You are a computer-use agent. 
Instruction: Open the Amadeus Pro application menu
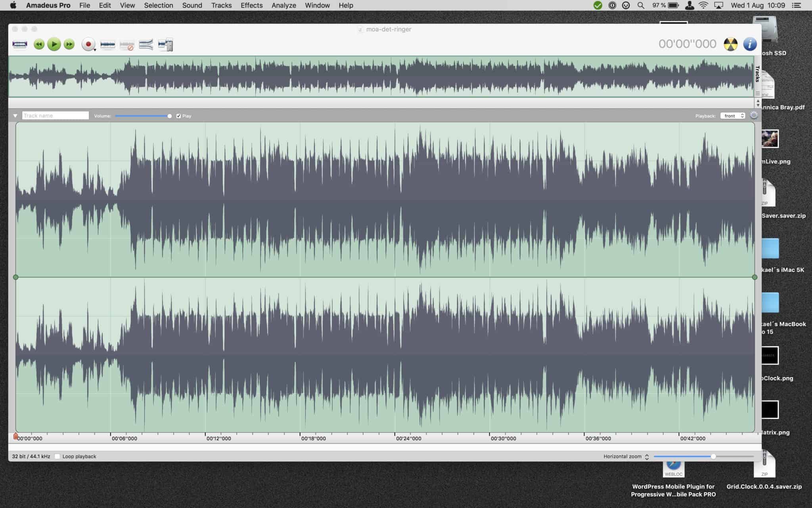tap(48, 5)
